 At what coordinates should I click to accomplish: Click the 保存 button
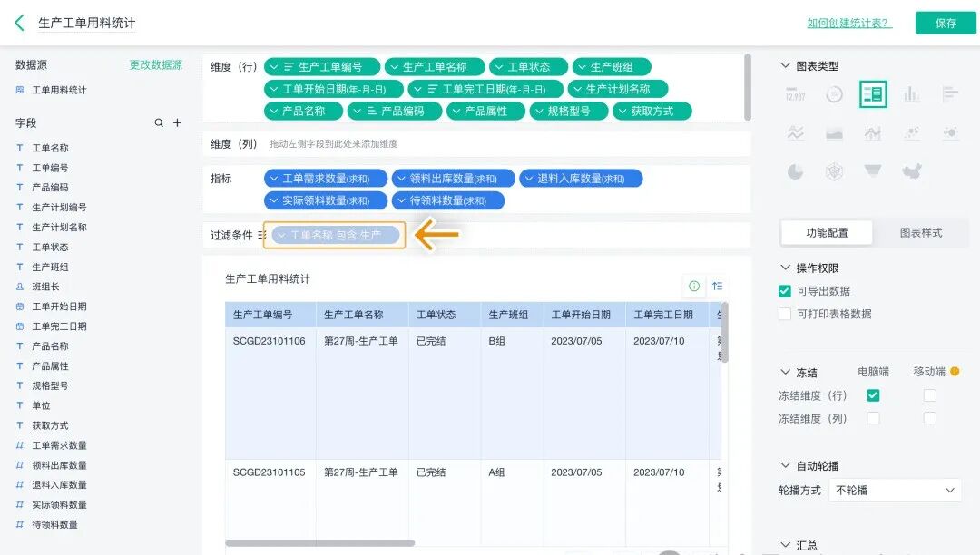coord(945,23)
